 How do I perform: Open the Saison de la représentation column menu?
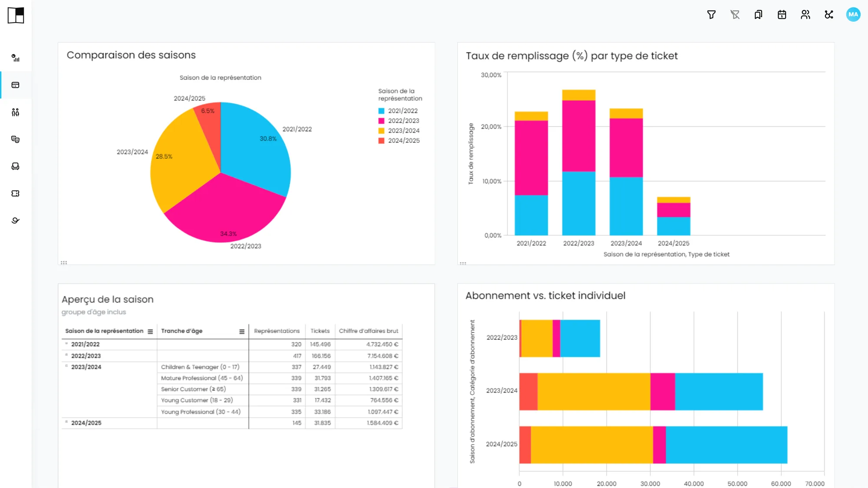click(150, 331)
